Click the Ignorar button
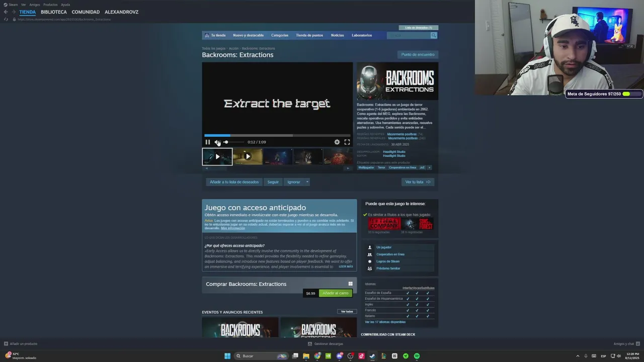The height and width of the screenshot is (362, 644). point(294,182)
